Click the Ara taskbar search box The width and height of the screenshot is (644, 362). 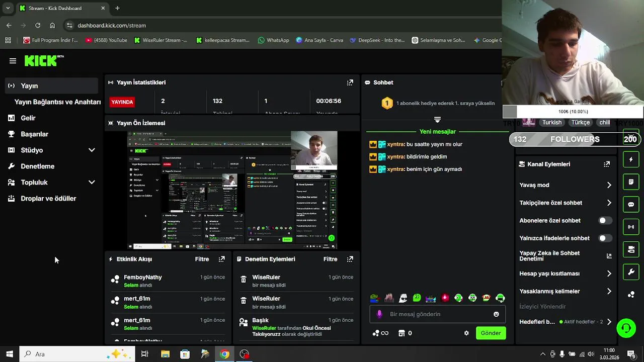point(77,354)
